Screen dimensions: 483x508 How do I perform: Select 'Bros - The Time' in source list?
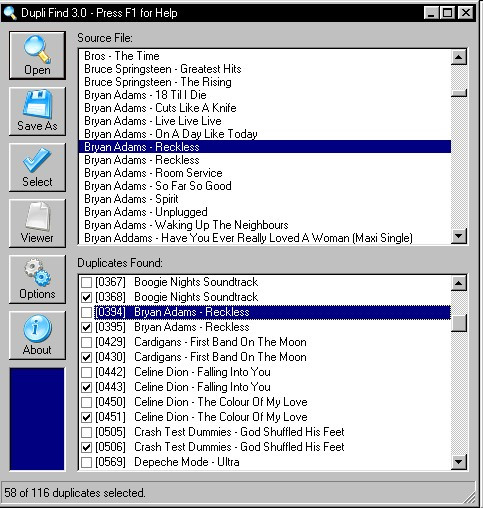265,56
